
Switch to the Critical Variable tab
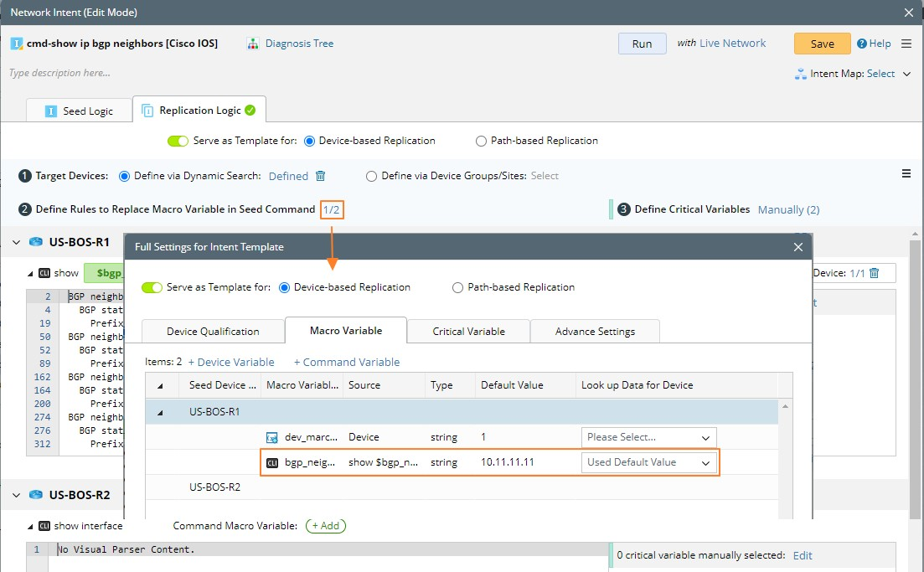(x=468, y=332)
